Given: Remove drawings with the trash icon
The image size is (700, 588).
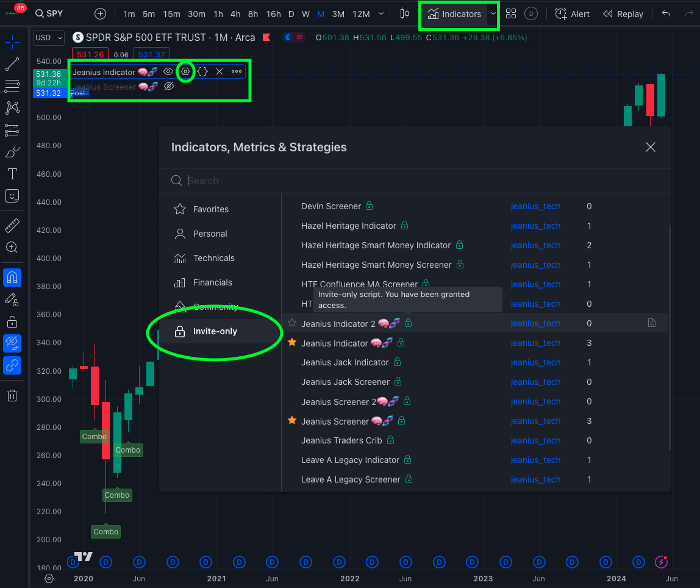Looking at the screenshot, I should [x=12, y=396].
